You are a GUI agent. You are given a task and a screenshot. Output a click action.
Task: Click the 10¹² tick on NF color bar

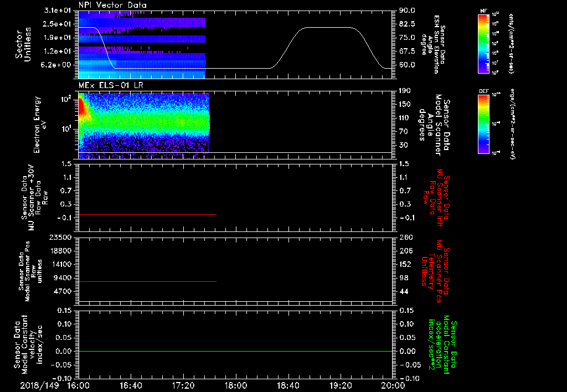pyautogui.click(x=496, y=14)
